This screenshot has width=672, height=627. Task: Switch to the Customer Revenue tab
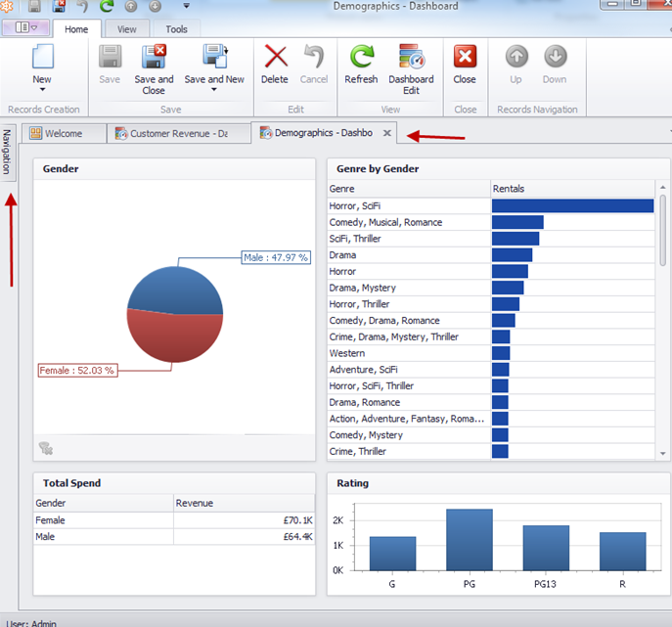[x=172, y=133]
